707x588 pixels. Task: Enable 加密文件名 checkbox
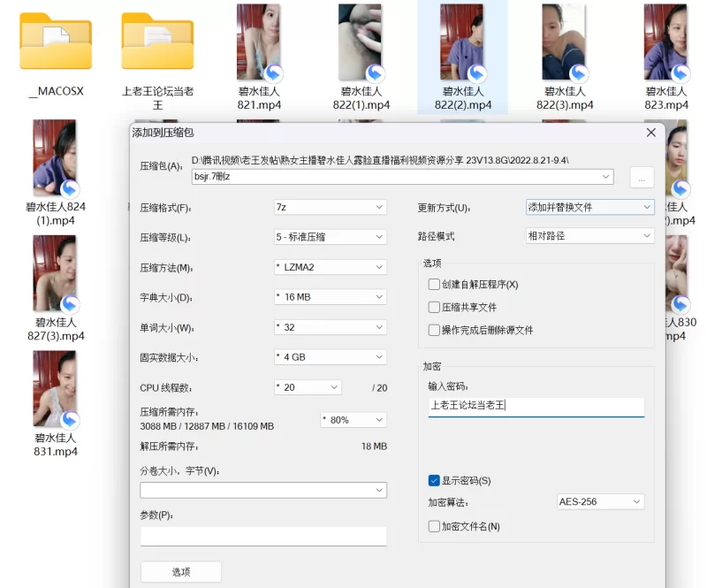(x=434, y=527)
